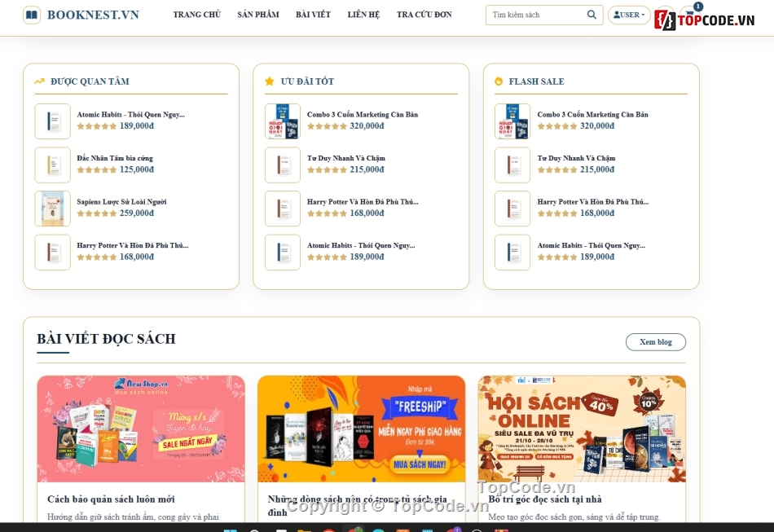Open the LIÊN HỆ menu item
This screenshot has width=774, height=532.
(364, 15)
